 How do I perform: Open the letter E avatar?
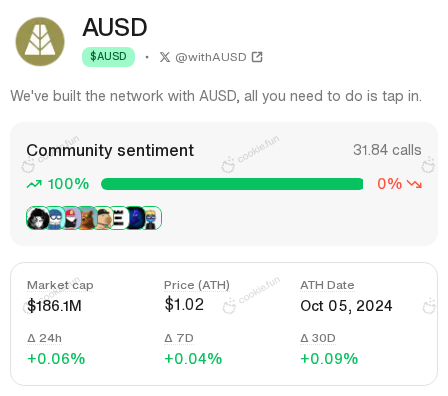pos(119,218)
